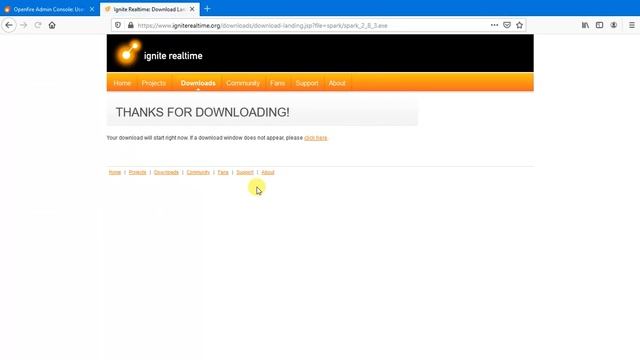Close the Ignite Realtime Download tab
640x360 pixels.
click(192, 9)
